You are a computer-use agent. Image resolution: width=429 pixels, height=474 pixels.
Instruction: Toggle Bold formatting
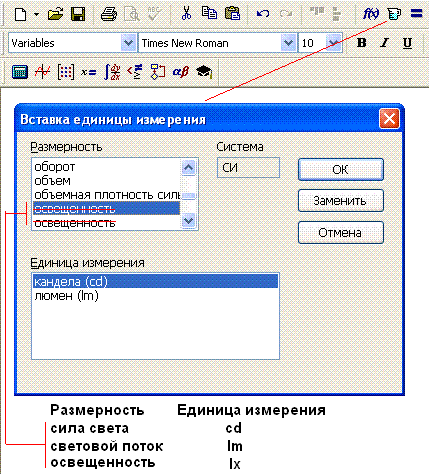(362, 43)
